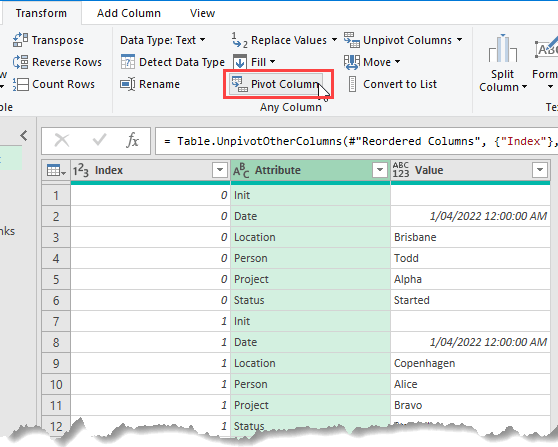Click the Unpivot Columns icon
558x447 pixels.
(352, 40)
